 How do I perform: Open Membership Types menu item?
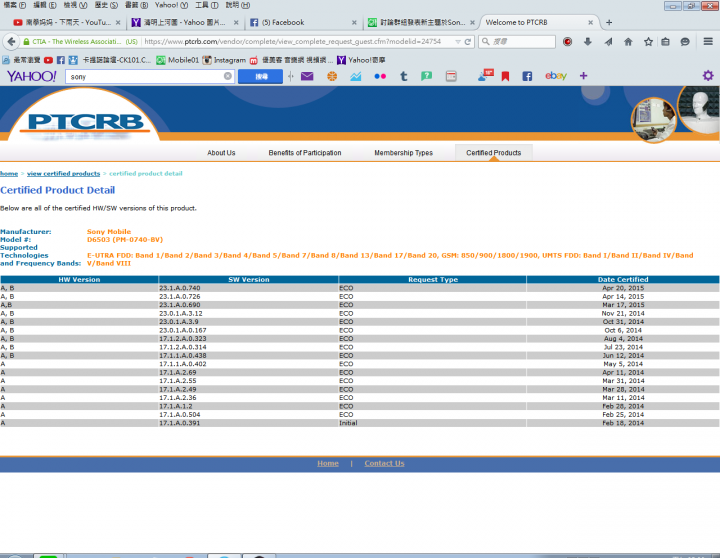click(404, 153)
